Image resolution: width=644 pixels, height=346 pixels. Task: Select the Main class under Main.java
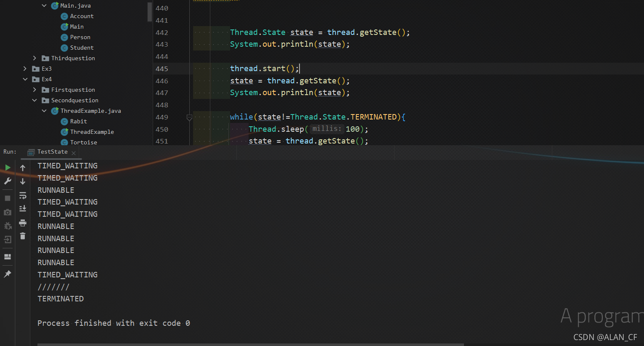click(x=77, y=27)
